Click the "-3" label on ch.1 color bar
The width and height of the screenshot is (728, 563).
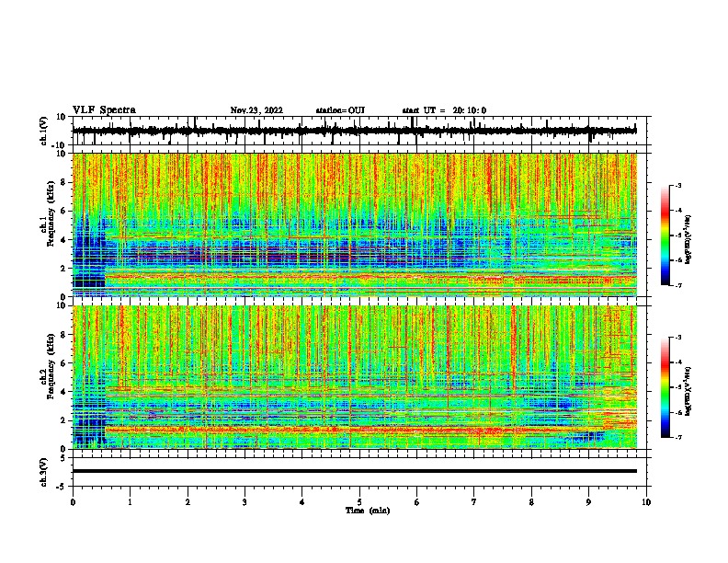tap(677, 185)
